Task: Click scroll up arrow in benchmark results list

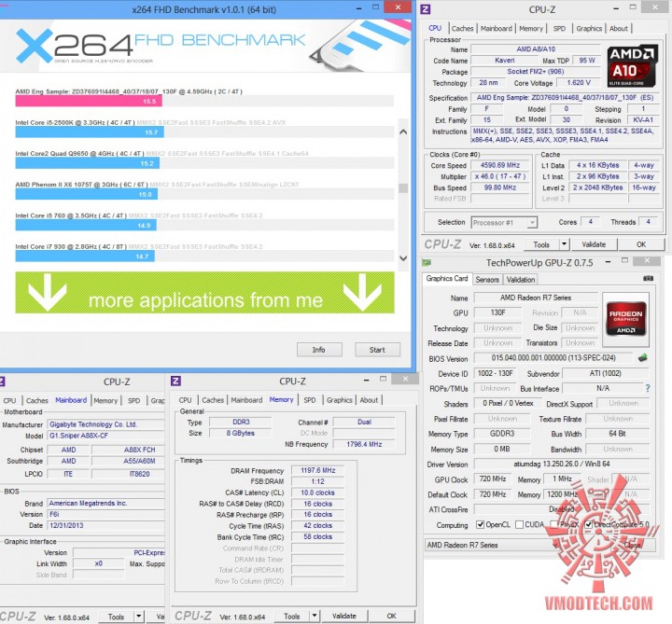Action: [x=403, y=132]
